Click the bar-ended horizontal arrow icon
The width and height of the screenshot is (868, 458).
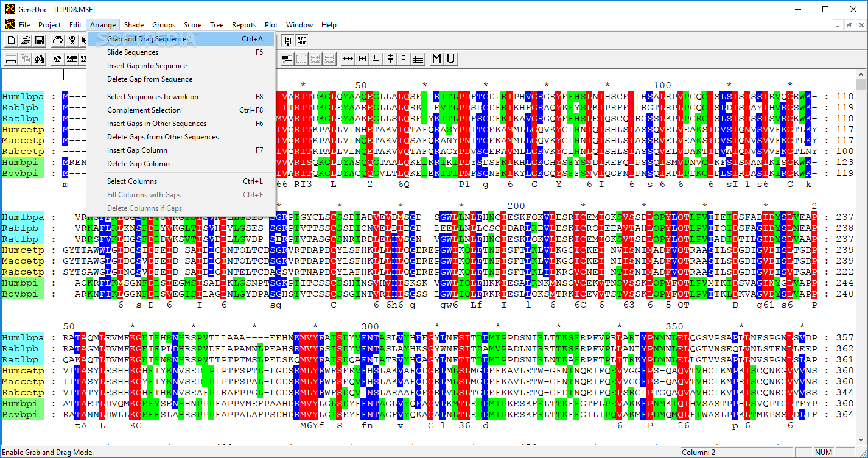(x=362, y=58)
